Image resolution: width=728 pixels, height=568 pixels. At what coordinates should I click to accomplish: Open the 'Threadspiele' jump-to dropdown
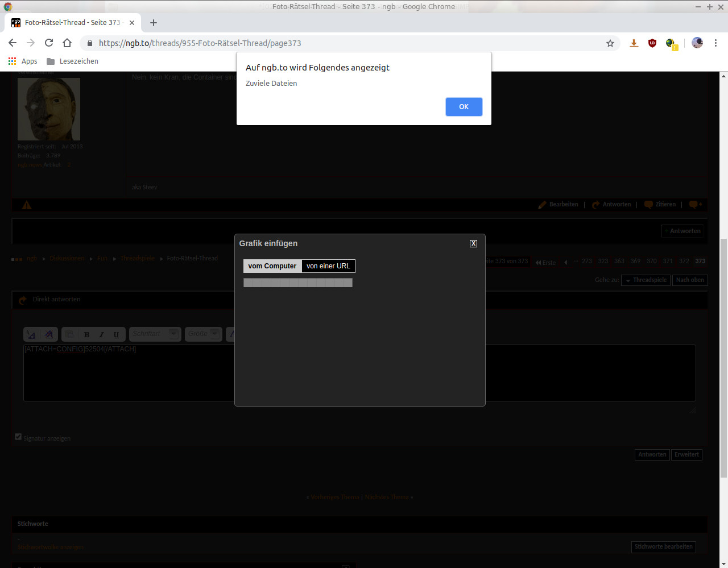click(646, 280)
